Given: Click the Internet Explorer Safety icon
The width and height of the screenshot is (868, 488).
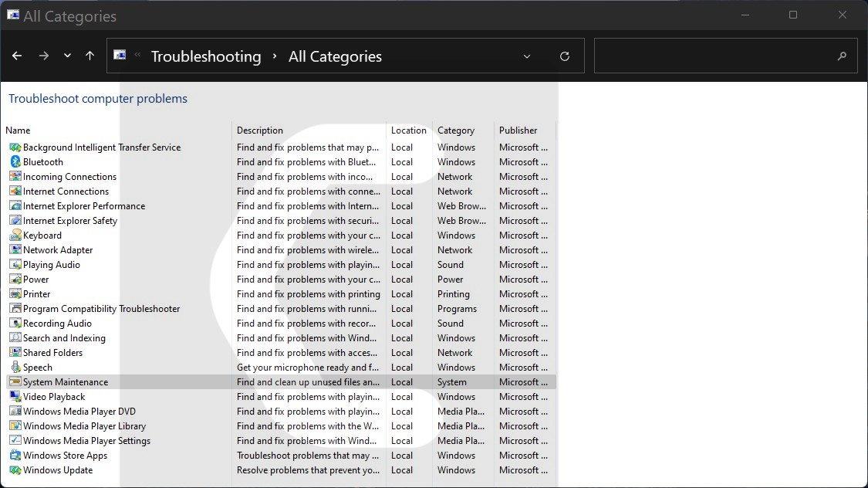Looking at the screenshot, I should point(15,221).
